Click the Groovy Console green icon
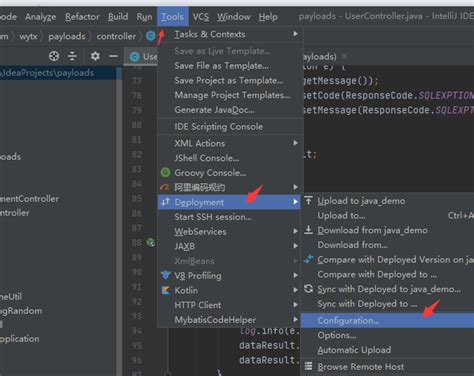 165,172
